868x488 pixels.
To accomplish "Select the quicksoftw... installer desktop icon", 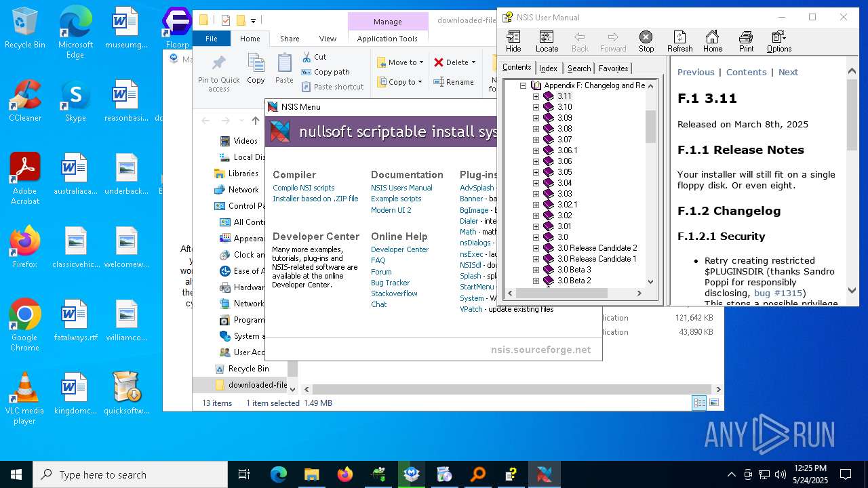I will pos(126,393).
